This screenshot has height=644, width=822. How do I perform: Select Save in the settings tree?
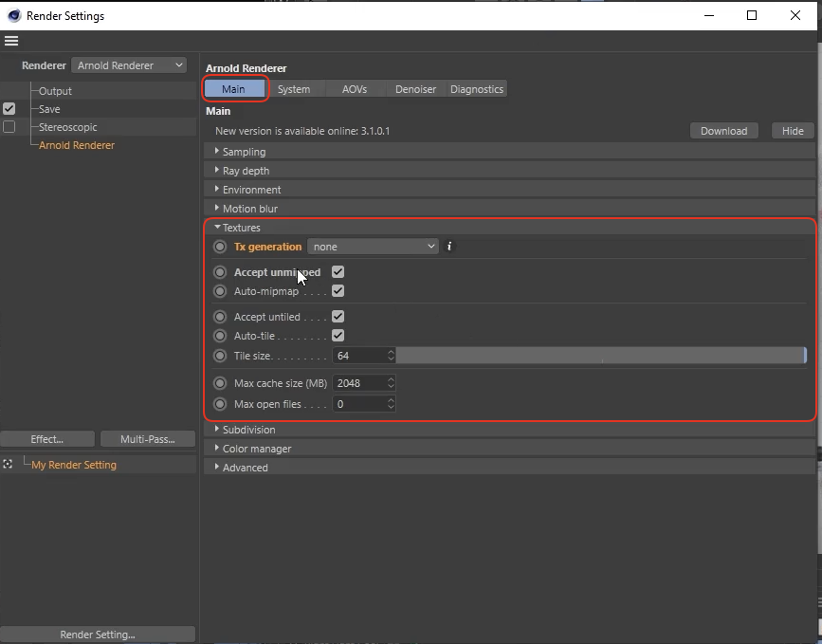(x=49, y=109)
